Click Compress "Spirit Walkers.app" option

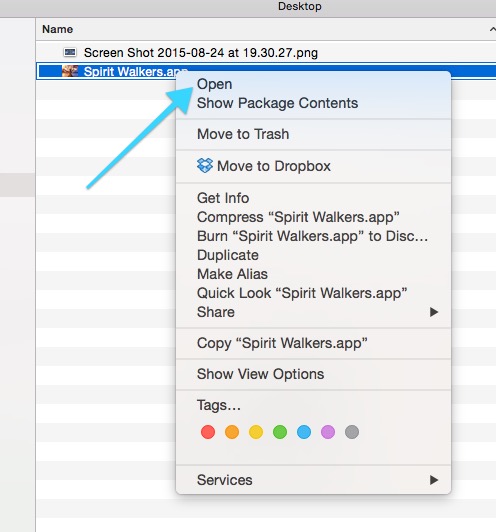[298, 217]
